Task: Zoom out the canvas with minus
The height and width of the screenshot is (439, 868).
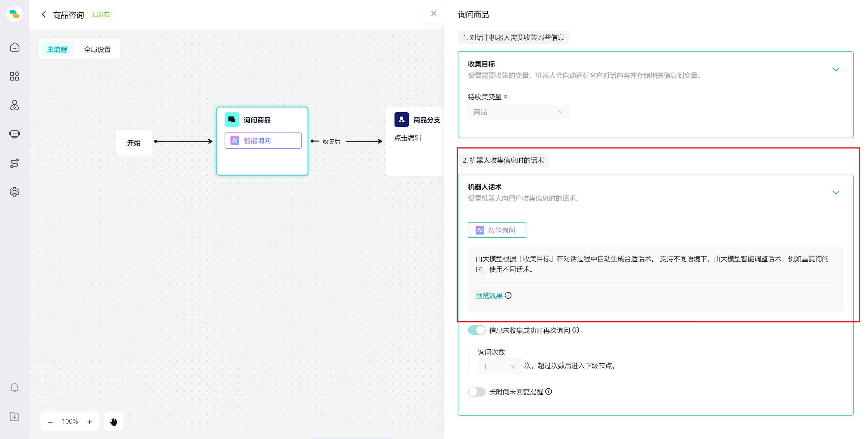Action: [x=50, y=422]
